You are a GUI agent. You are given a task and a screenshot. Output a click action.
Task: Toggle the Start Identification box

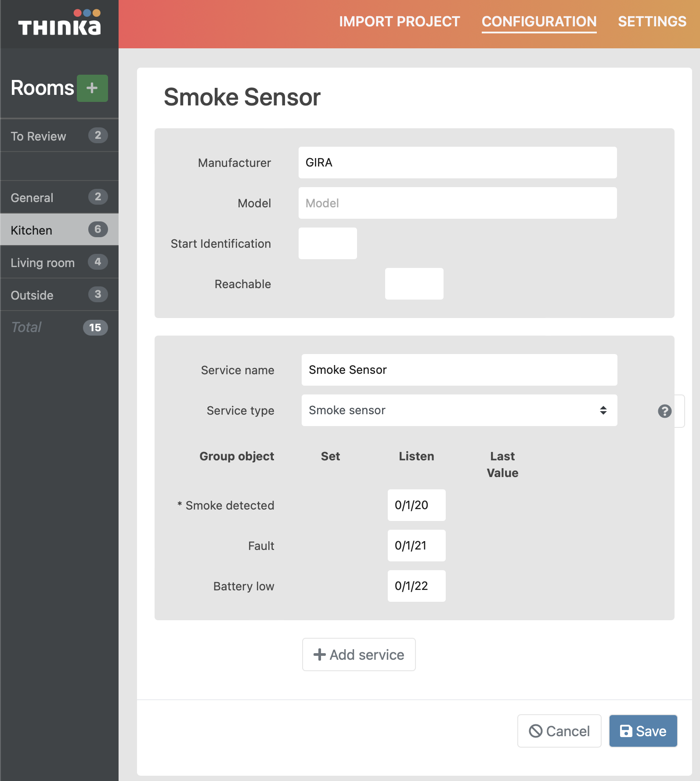(328, 243)
